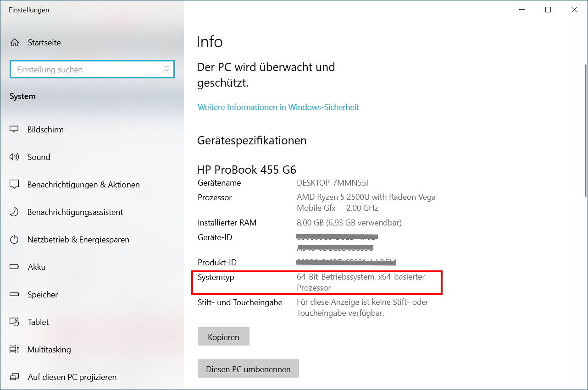The image size is (588, 390).
Task: Click the Tablet icon
Action: (x=14, y=322)
